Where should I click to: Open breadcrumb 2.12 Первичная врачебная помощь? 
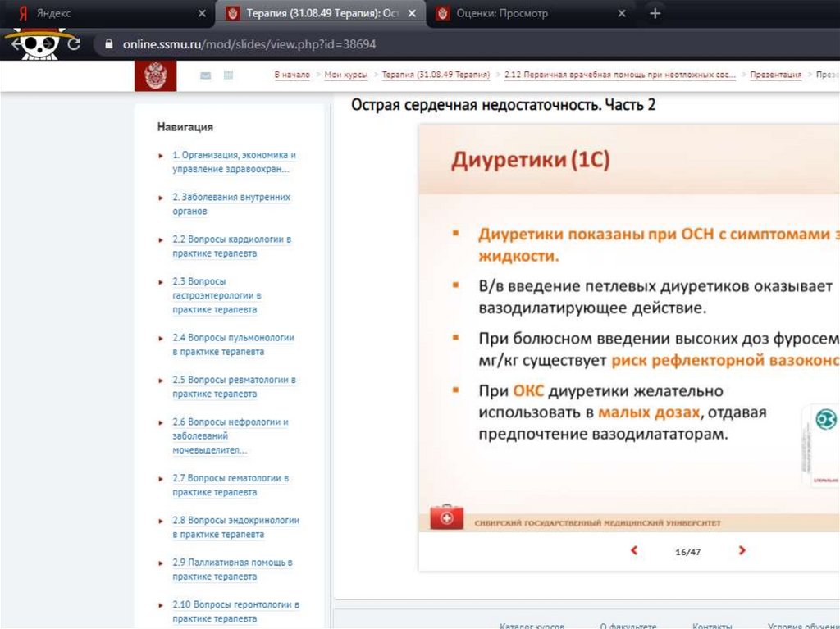tap(620, 75)
